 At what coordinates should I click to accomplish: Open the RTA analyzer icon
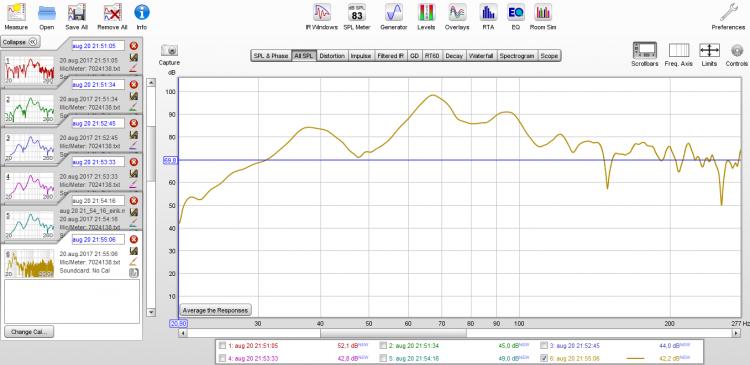pyautogui.click(x=488, y=12)
